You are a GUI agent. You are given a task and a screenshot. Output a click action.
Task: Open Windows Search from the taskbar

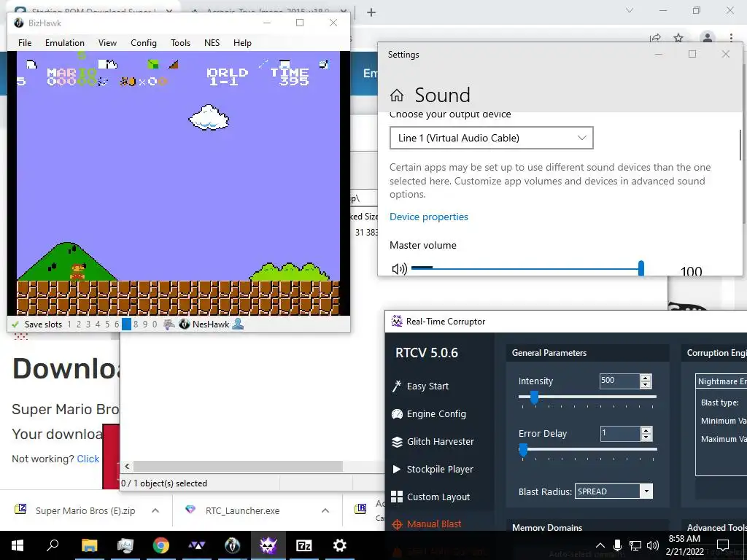[x=53, y=545]
